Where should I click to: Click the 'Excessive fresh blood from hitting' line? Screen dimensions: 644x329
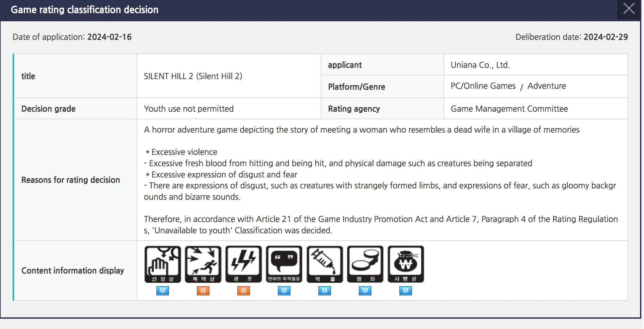pyautogui.click(x=338, y=163)
